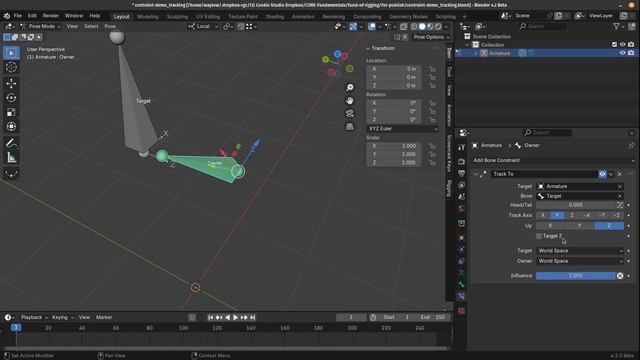
Task: Open the Render menu
Action: tap(51, 16)
